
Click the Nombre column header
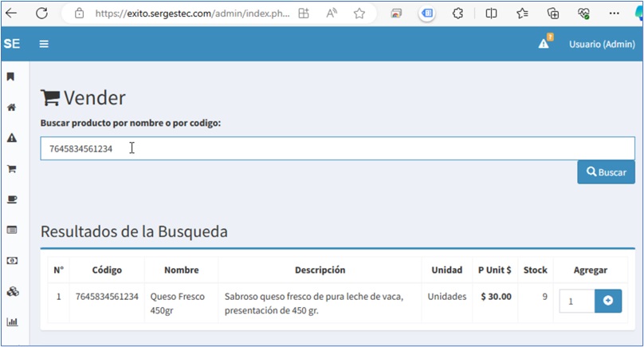click(x=182, y=270)
